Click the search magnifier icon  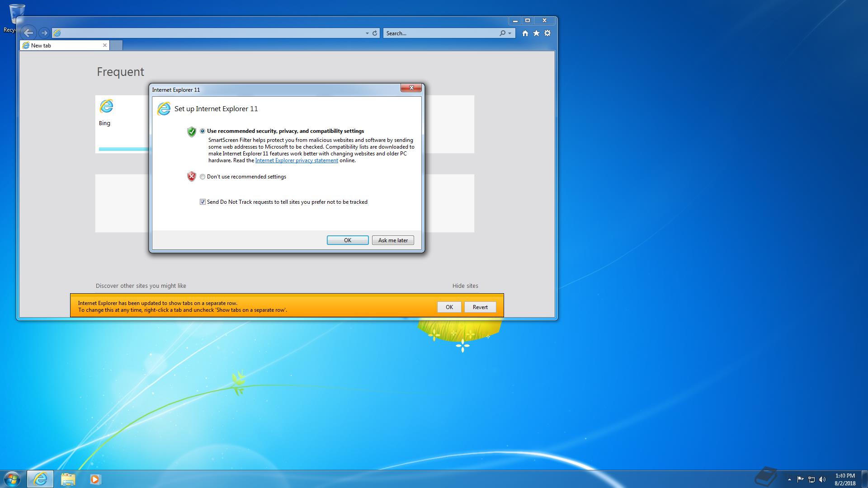point(502,33)
